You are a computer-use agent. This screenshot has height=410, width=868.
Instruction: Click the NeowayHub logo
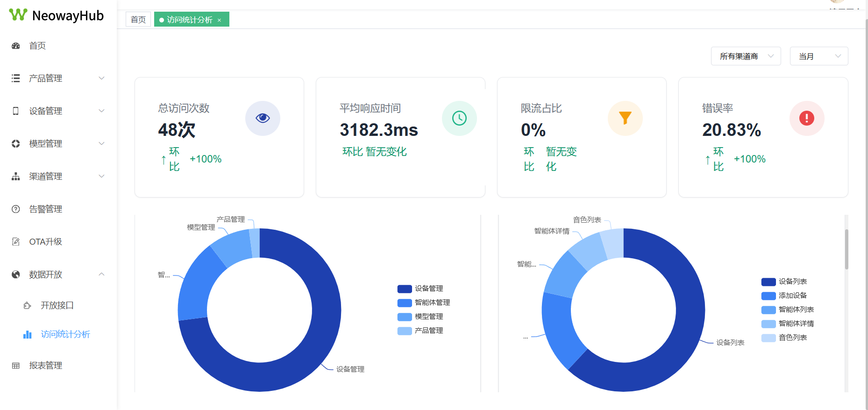[56, 15]
